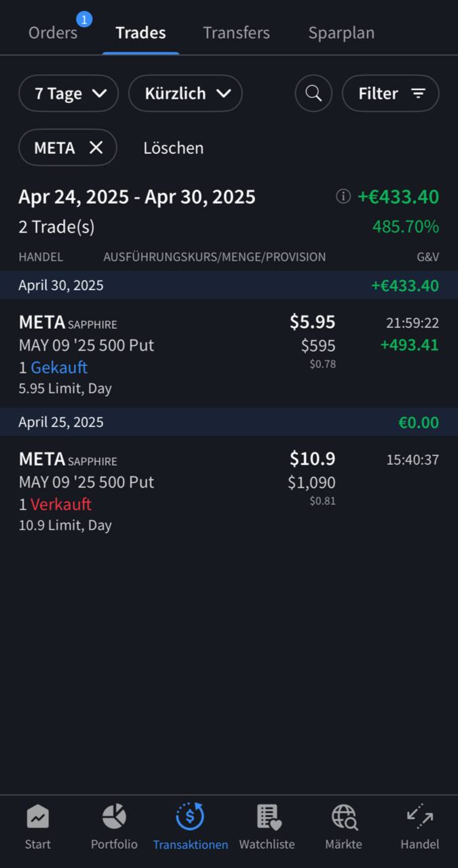Click the Löschen link
This screenshot has height=868, width=458.
[173, 148]
